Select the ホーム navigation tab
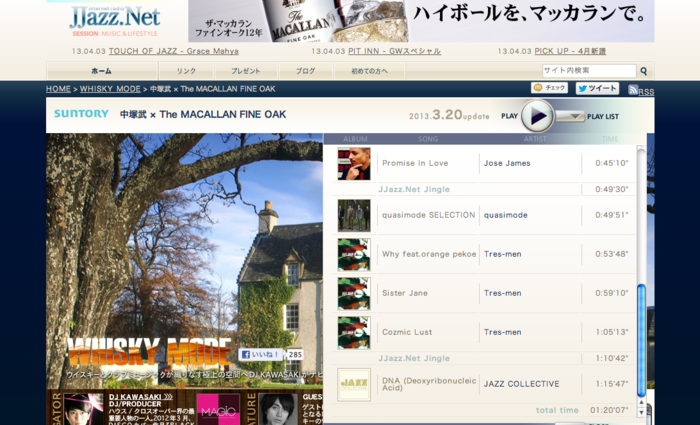The image size is (700, 425). tap(102, 71)
